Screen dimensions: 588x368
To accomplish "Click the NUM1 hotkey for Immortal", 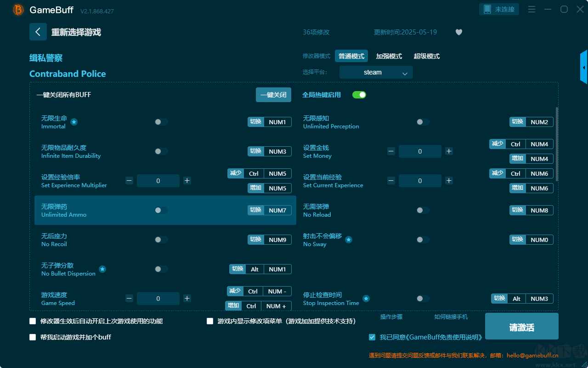I will pos(270,122).
